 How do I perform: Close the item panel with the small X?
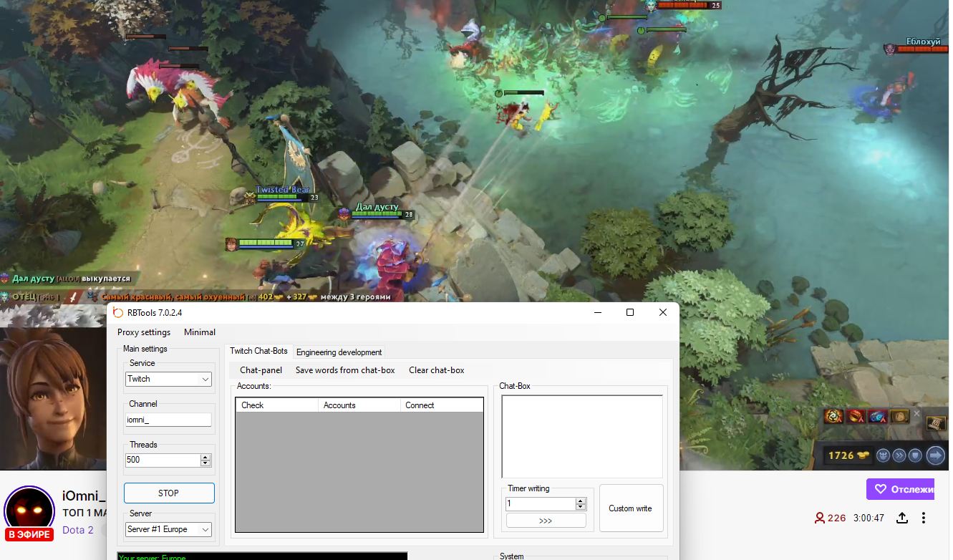tap(916, 413)
